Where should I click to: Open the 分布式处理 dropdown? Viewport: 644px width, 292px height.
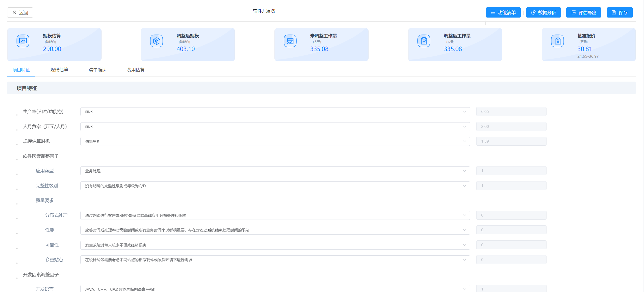[275, 215]
